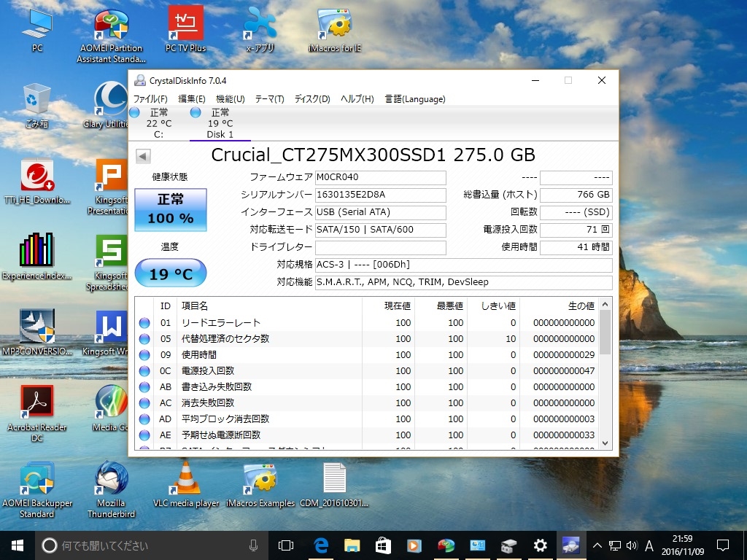
Task: Click CrystalDiskInfo title bar icon
Action: 140,80
